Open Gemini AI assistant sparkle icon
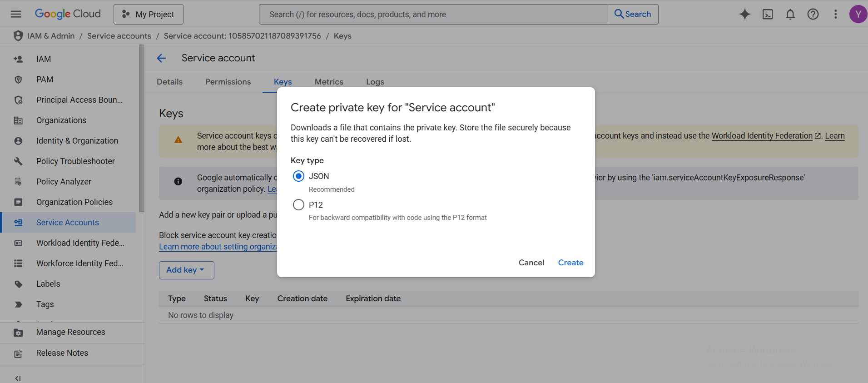 (x=745, y=14)
